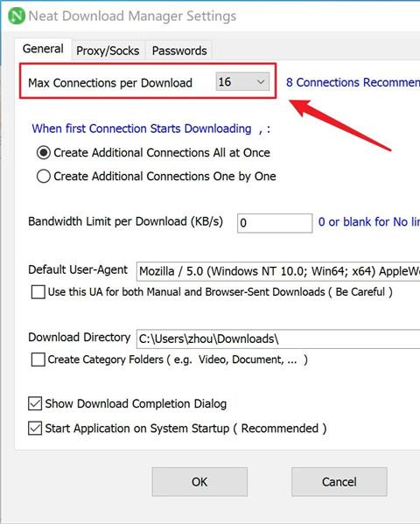
Task: Switch to the General tab
Action: click(43, 49)
